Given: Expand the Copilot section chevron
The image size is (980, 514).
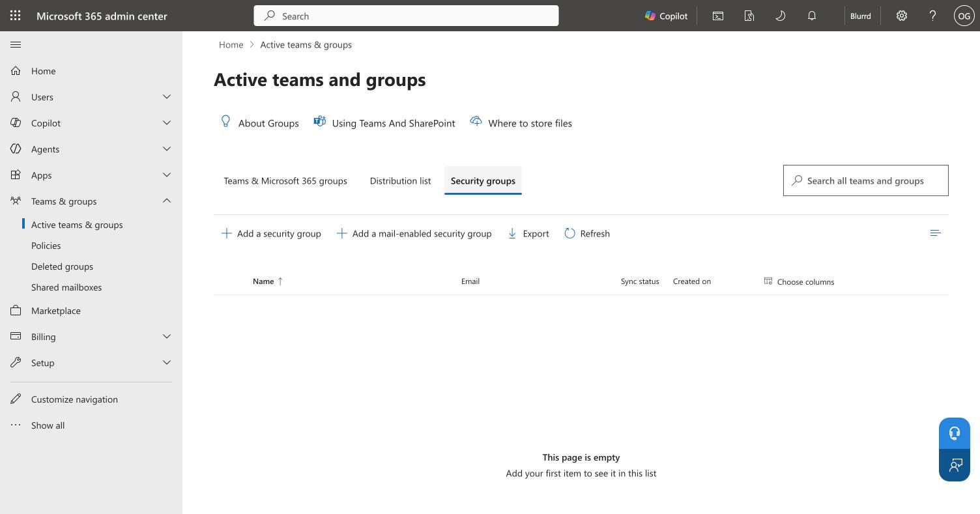Looking at the screenshot, I should [x=167, y=122].
